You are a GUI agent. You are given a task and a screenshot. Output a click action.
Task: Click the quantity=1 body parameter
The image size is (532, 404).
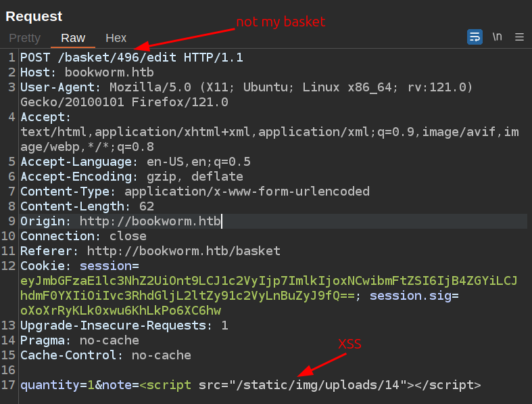pyautogui.click(x=57, y=385)
